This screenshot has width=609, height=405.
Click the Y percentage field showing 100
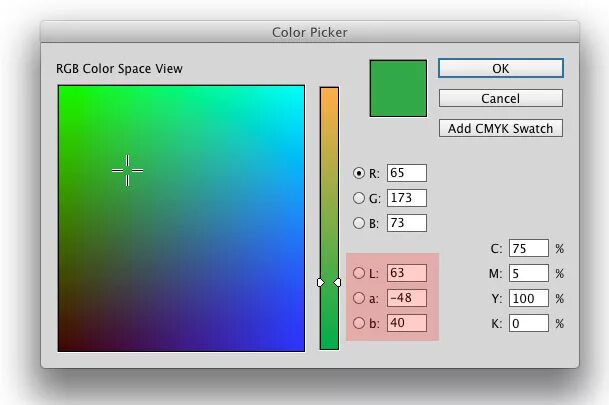pyautogui.click(x=528, y=298)
